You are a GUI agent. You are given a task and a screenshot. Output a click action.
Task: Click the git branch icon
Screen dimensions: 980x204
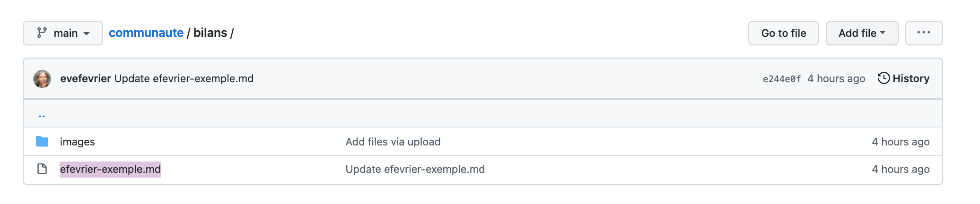click(x=42, y=33)
